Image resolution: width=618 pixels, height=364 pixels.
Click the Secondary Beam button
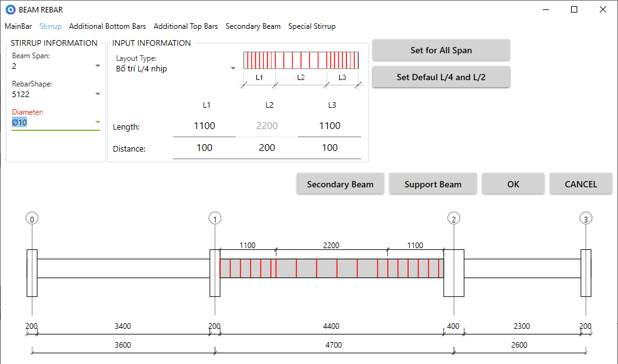coord(340,184)
